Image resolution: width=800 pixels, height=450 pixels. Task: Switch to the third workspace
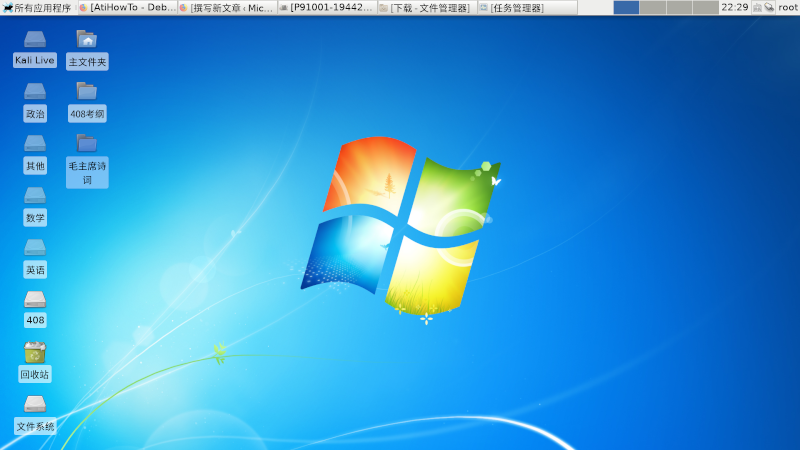679,7
